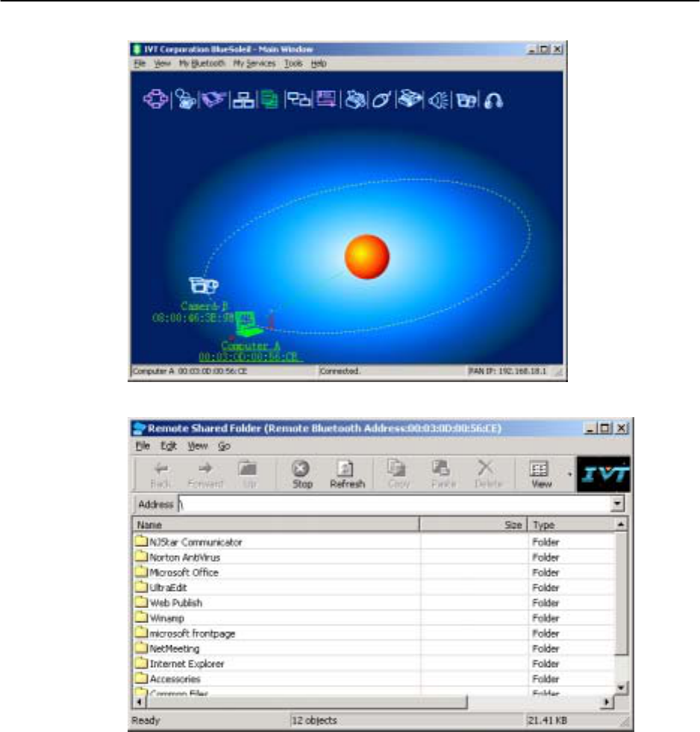Open File menu in Remote Shared Folder
This screenshot has height=732, width=700.
tap(143, 445)
